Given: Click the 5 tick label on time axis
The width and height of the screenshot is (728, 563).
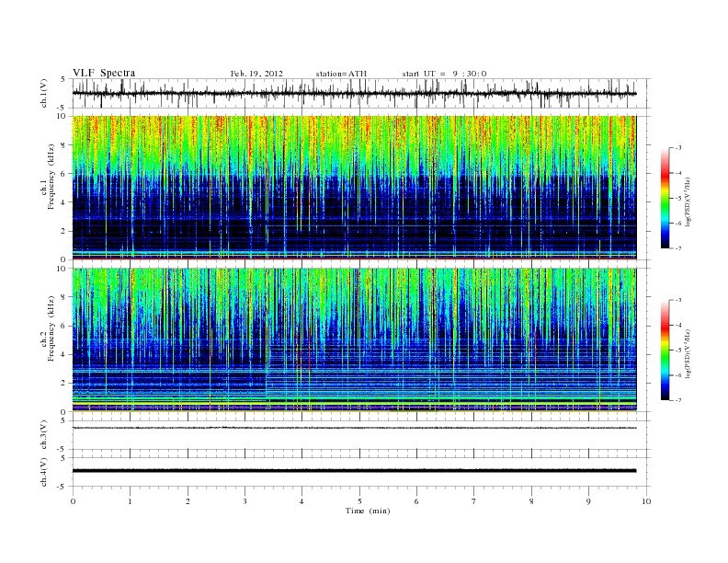Looking at the screenshot, I should pyautogui.click(x=359, y=501).
